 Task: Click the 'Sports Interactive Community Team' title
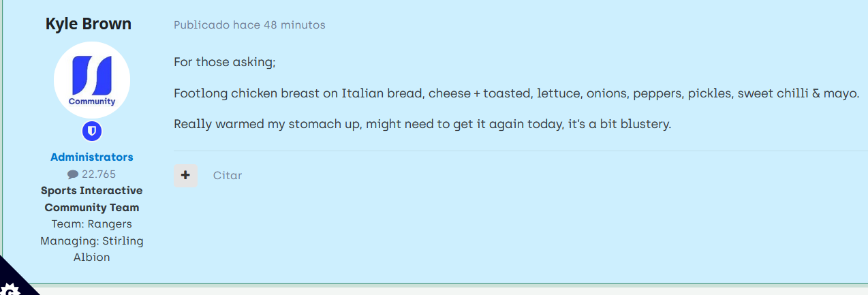coord(92,199)
